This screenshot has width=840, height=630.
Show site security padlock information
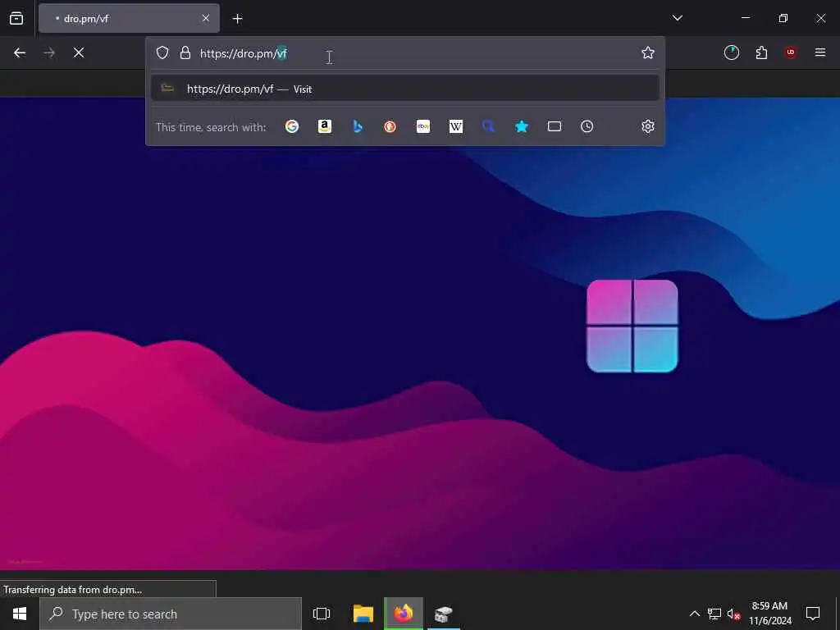pos(185,52)
